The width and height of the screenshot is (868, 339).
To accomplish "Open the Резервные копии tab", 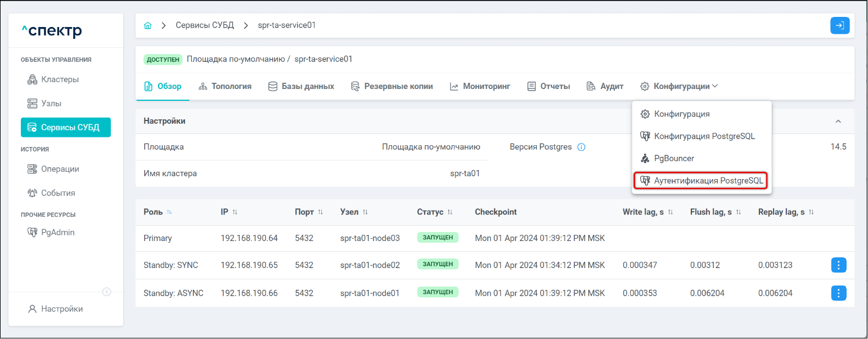I will 392,86.
